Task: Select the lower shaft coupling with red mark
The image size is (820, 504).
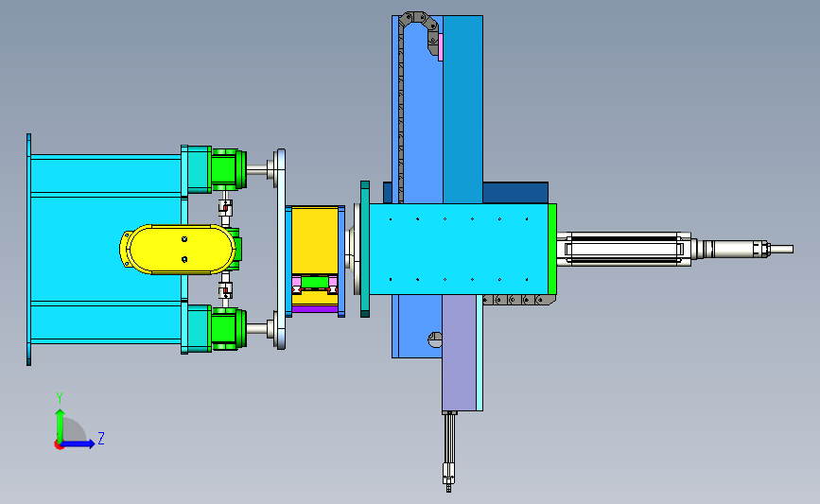Action: tap(225, 290)
